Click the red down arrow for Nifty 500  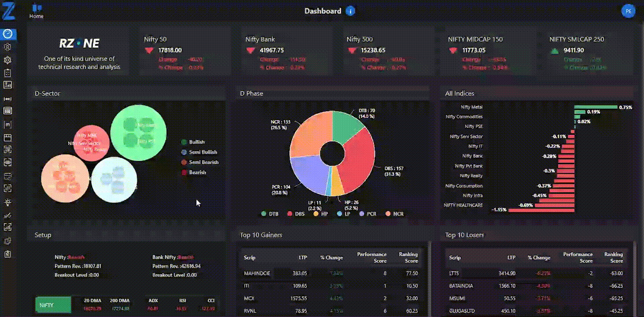point(352,51)
